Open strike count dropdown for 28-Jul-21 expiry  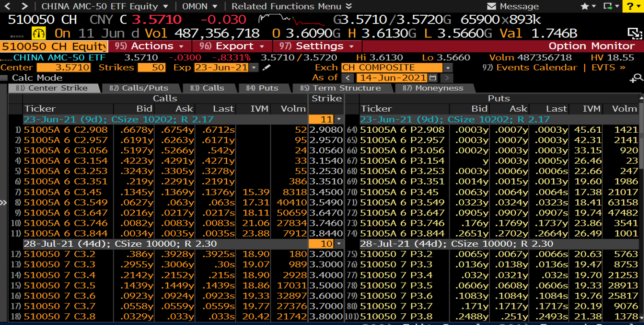click(339, 244)
